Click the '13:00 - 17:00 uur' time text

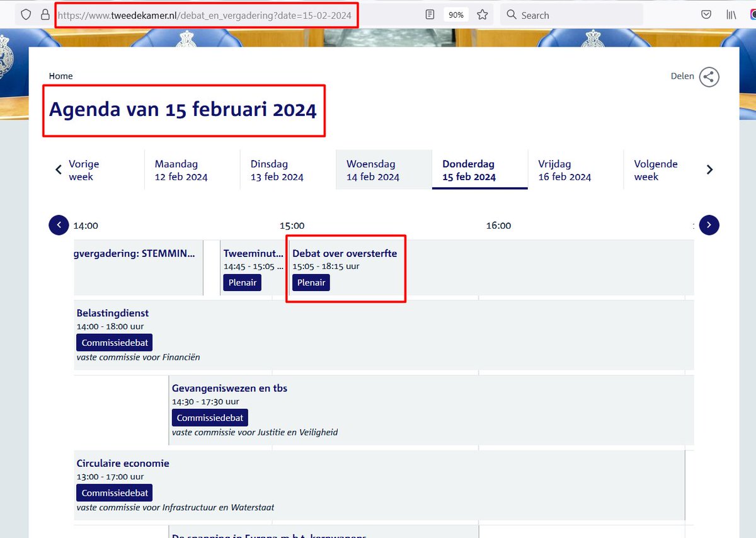click(x=110, y=476)
